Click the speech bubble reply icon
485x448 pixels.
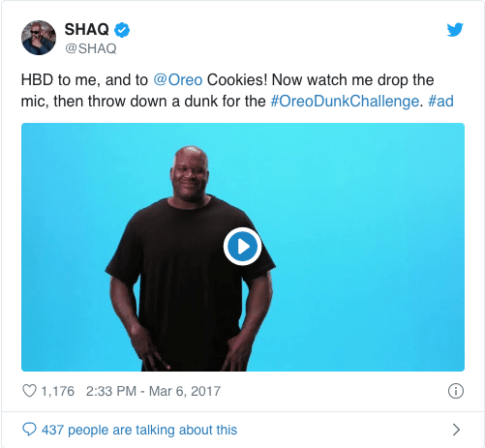click(x=29, y=430)
